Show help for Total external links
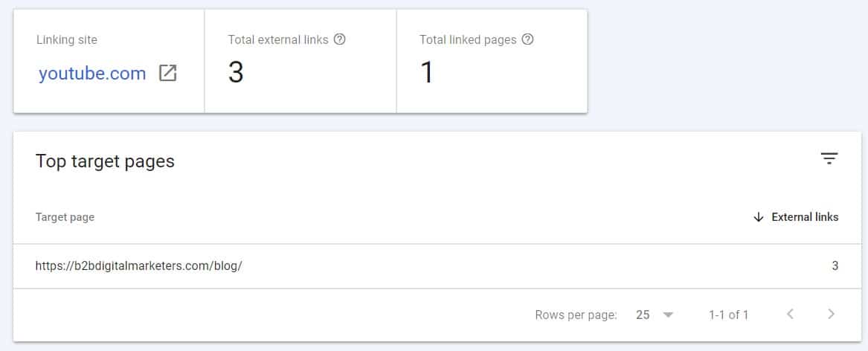The image size is (868, 351). coord(340,39)
